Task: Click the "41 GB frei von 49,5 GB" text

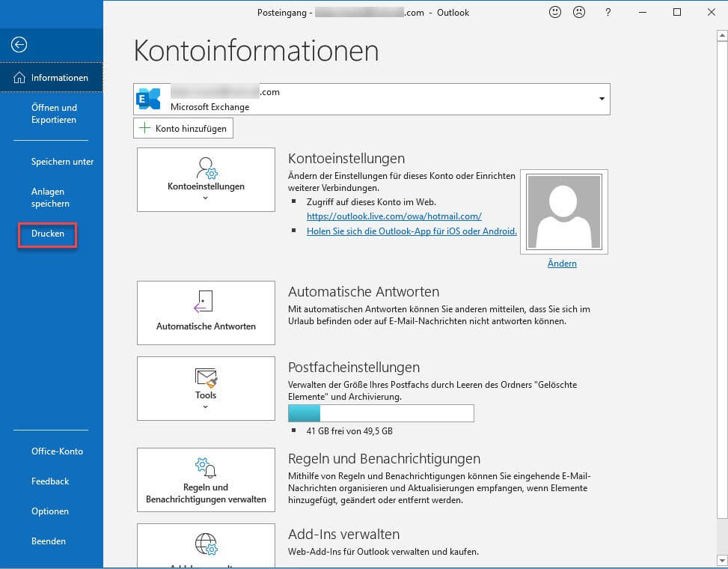Action: coord(349,431)
